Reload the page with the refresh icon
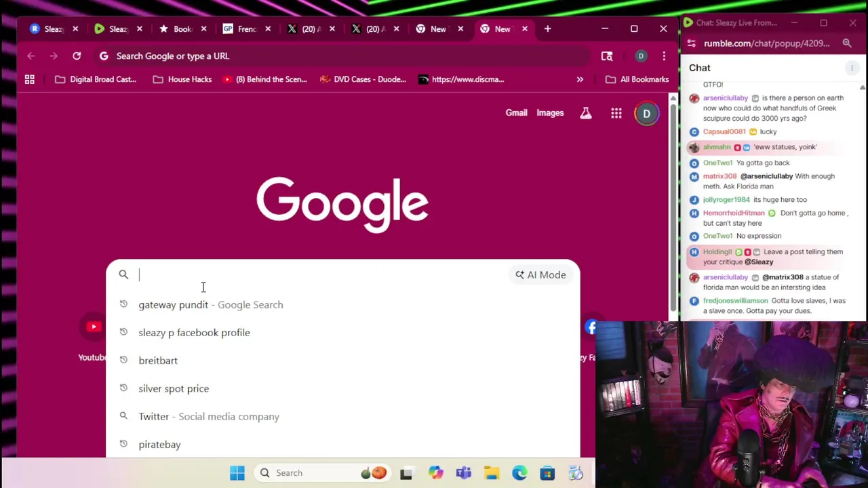Image resolution: width=868 pixels, height=488 pixels. point(77,56)
